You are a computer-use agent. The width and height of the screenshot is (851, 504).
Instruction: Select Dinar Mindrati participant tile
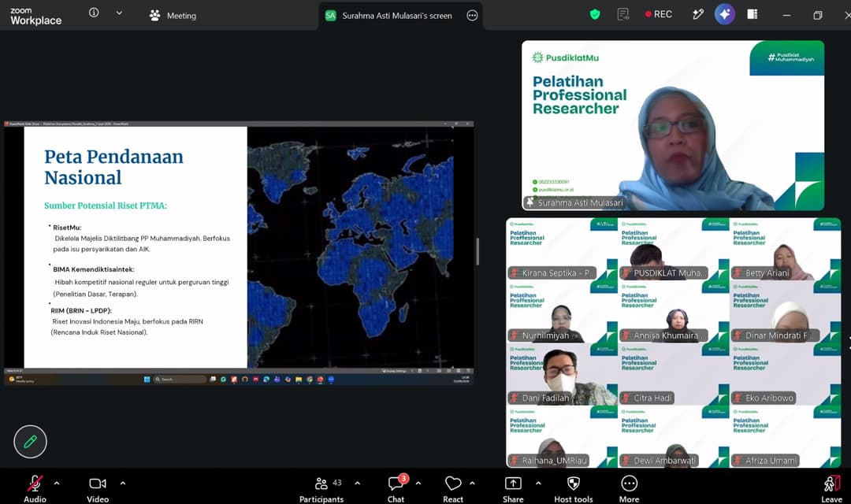click(x=786, y=312)
